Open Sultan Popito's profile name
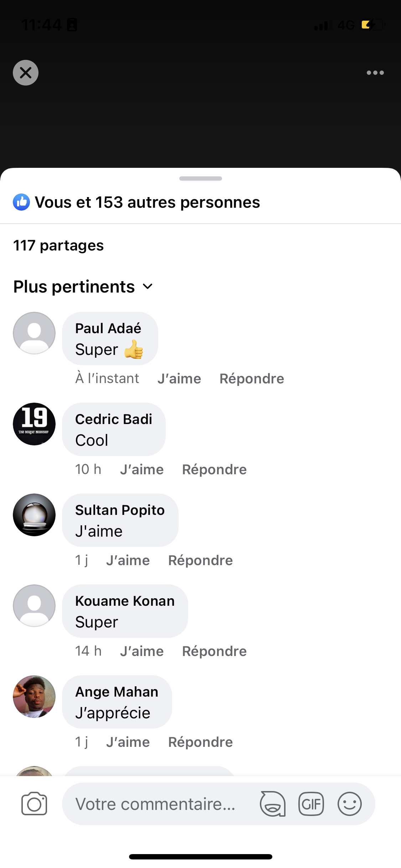 120,510
